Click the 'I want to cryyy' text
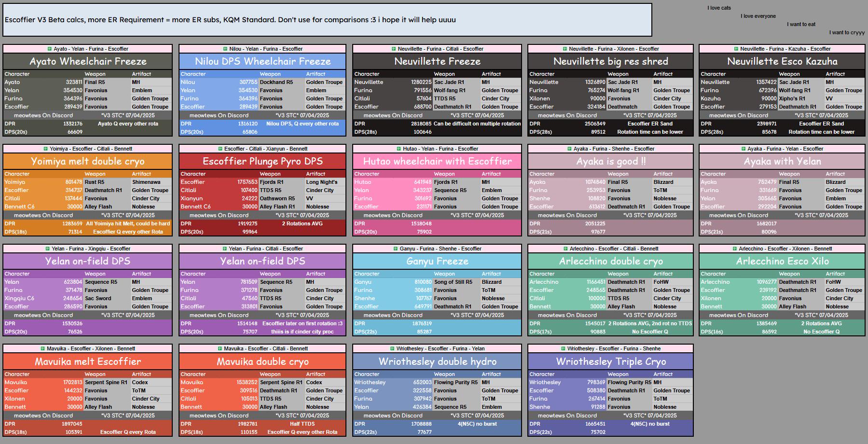868x444 pixels. 847,32
